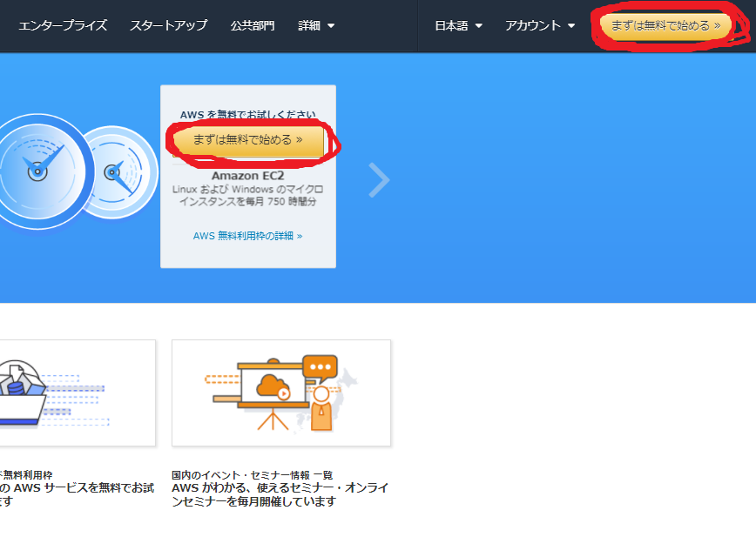Click the AWS を無料でお試しください card title
The height and width of the screenshot is (537, 756).
[248, 114]
